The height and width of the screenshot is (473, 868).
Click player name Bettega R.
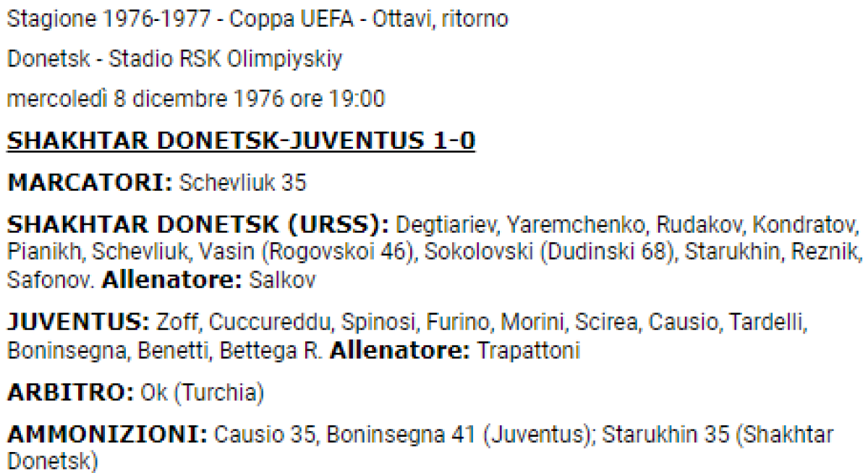tap(271, 351)
